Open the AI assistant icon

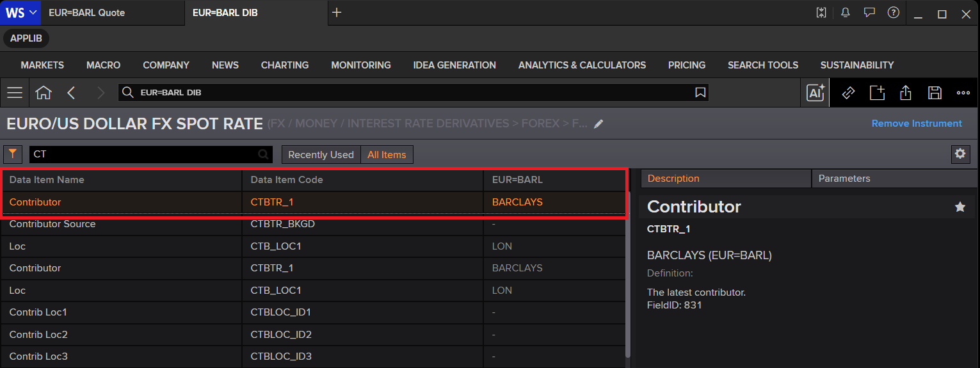(x=815, y=93)
